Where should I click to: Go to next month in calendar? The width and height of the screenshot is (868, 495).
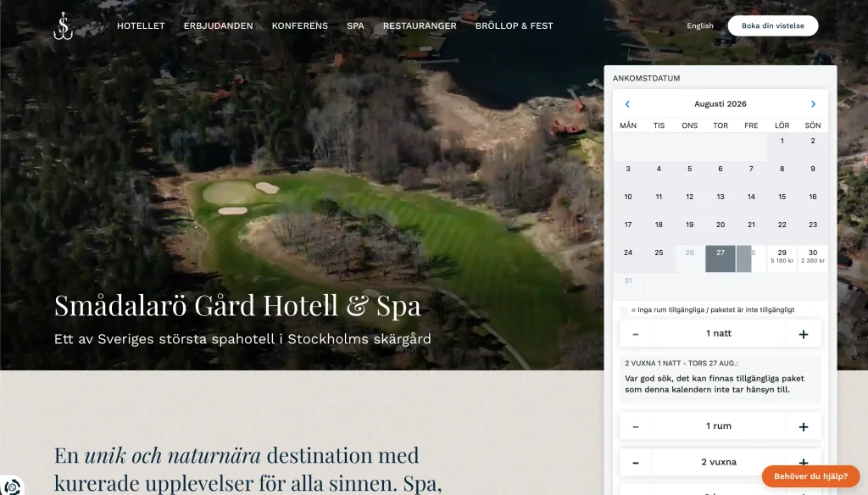tap(813, 104)
